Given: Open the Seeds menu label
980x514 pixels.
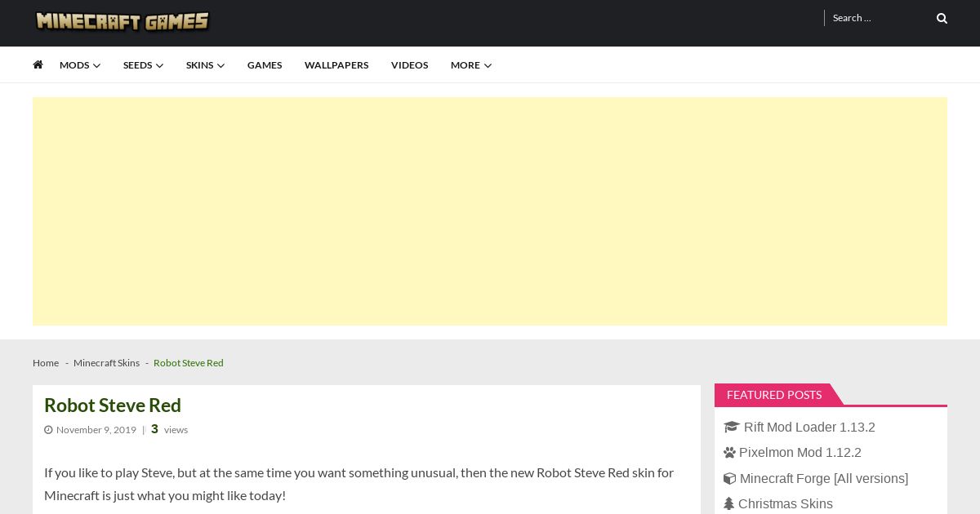Looking at the screenshot, I should coord(137,65).
